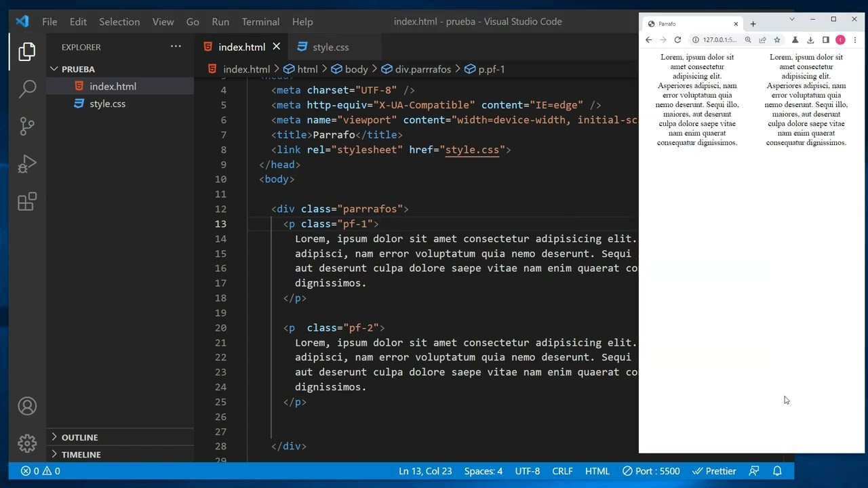Screen dimensions: 868x488
Task: Open the notifications bell in status bar
Action: point(778,471)
